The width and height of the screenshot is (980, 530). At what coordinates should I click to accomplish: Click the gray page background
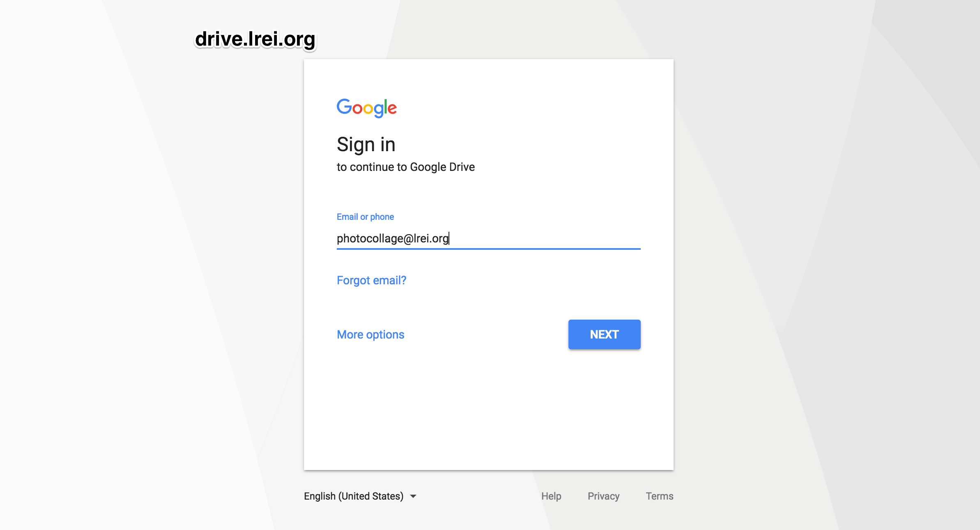pos(821,247)
